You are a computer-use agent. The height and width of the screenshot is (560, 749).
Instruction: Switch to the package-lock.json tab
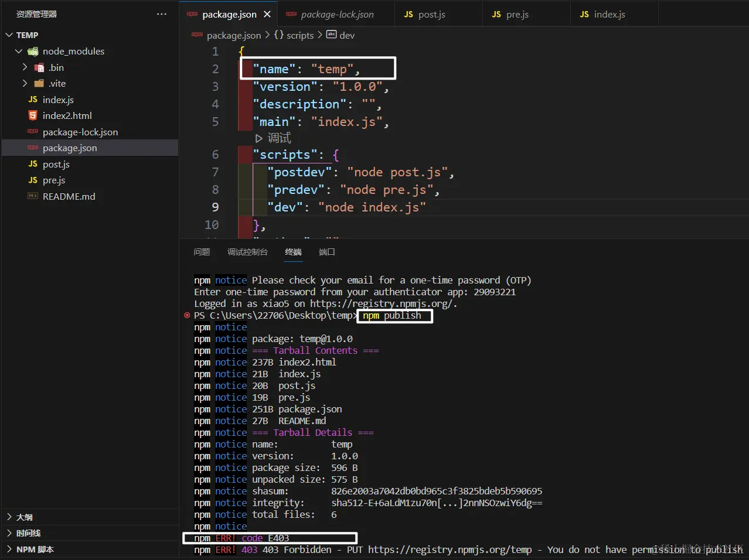(337, 14)
